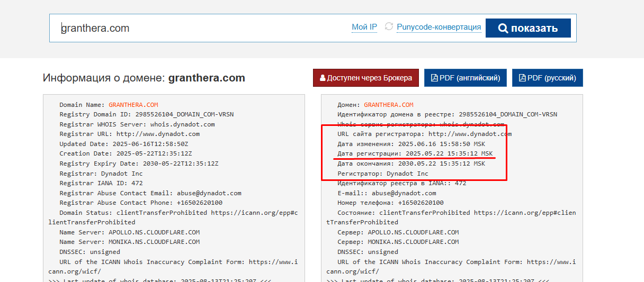Download the PDF (английский) report

(466, 78)
